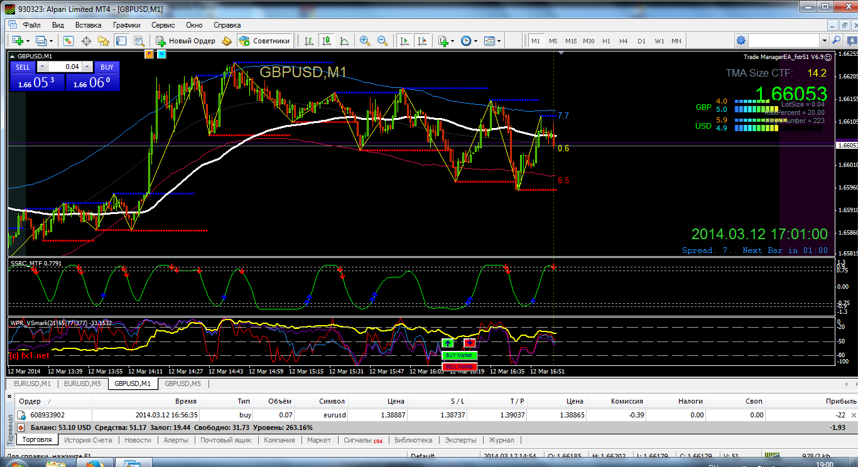Click the new chart icon
Screen dimensions: 868x467
click(18, 41)
